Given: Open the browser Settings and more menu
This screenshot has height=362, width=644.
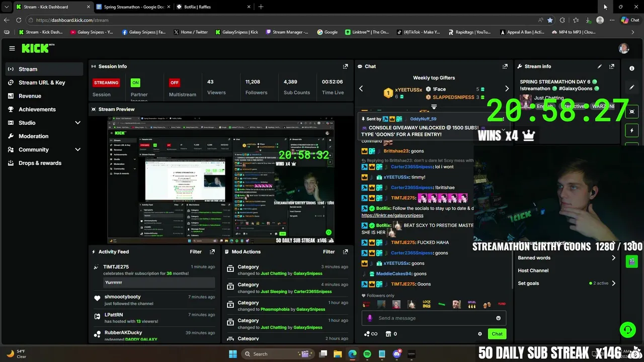Looking at the screenshot, I should point(612,20).
